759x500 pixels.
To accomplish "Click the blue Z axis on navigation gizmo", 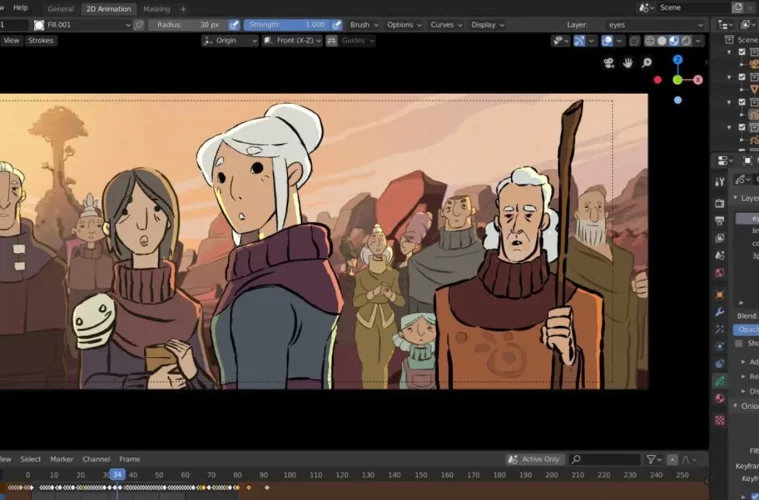I will click(678, 60).
